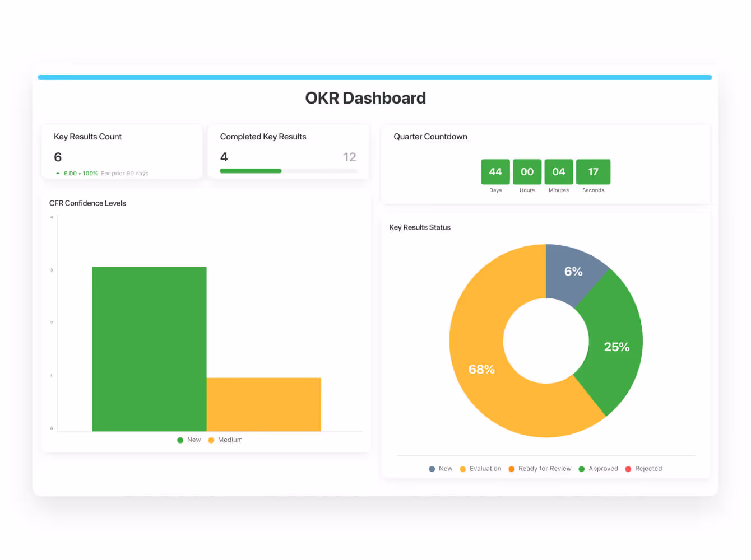Viewport: 751px width, 560px height.
Task: Click the green dot beside Approved legend
Action: pos(582,469)
